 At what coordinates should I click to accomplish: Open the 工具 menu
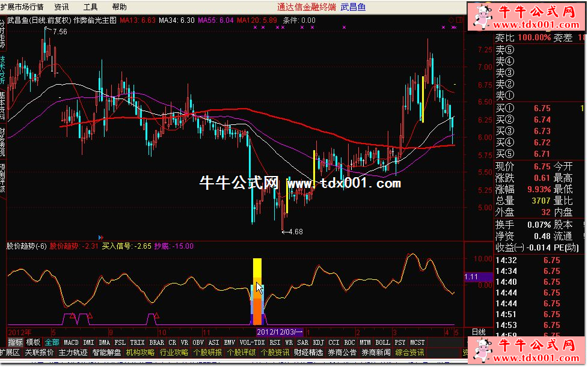click(x=90, y=7)
